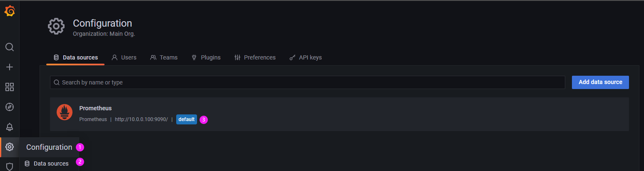This screenshot has height=171, width=644.
Task: Click the Configuration gear sidebar icon
Action: [x=10, y=147]
